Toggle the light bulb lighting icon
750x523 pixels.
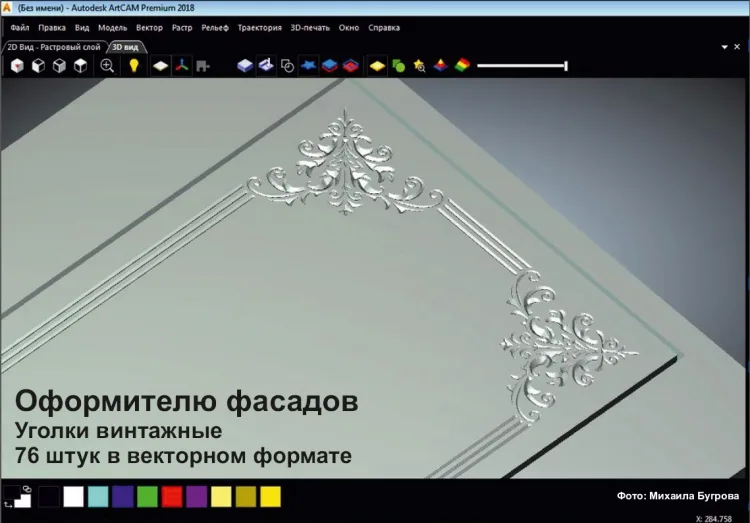tap(134, 66)
